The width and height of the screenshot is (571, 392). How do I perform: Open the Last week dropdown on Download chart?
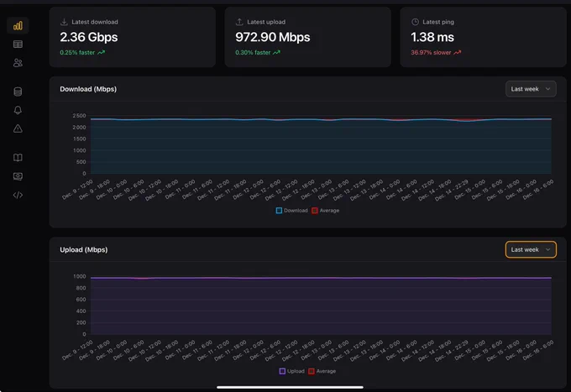click(531, 89)
